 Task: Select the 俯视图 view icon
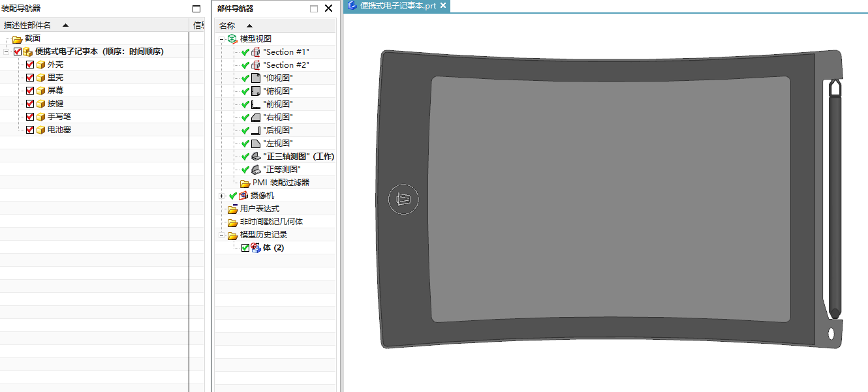pos(256,91)
